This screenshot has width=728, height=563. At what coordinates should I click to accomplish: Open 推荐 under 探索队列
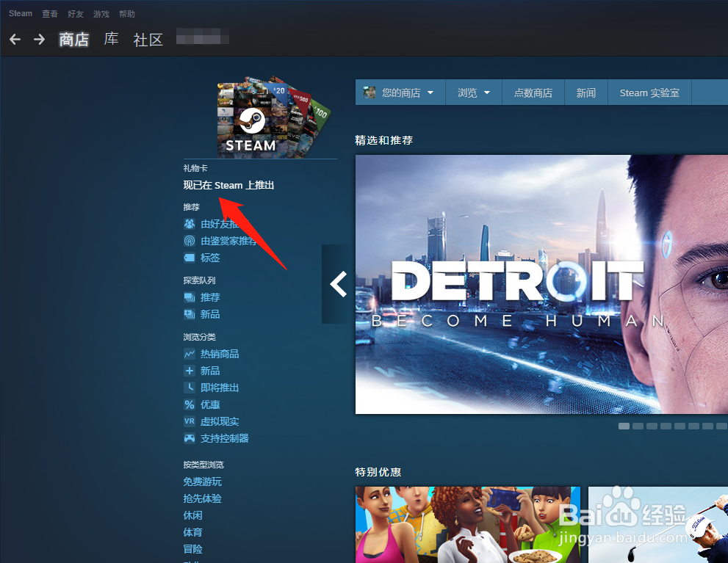pos(210,297)
